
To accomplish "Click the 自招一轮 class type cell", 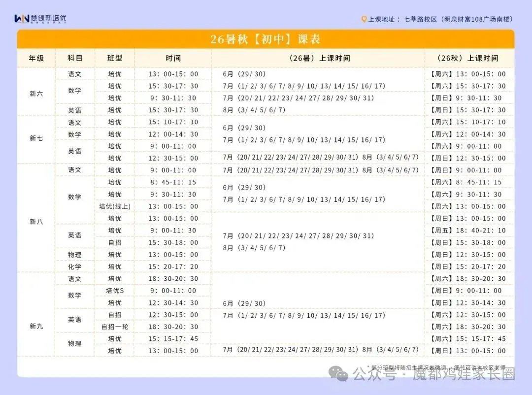I will point(115,327).
